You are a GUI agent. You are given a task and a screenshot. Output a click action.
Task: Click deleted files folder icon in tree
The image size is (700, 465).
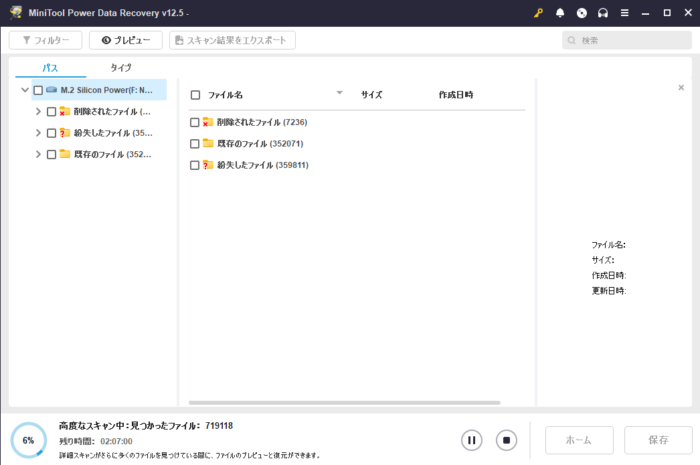(x=65, y=111)
